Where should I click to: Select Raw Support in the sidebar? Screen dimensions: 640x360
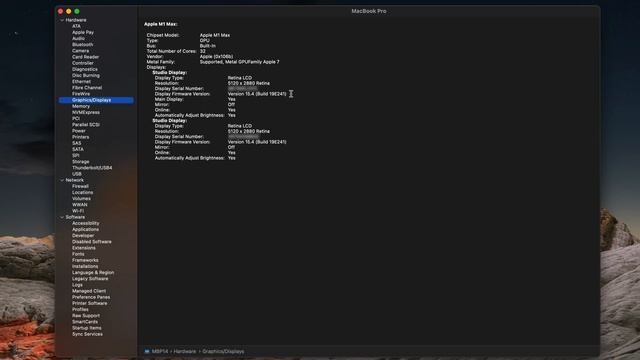point(86,316)
